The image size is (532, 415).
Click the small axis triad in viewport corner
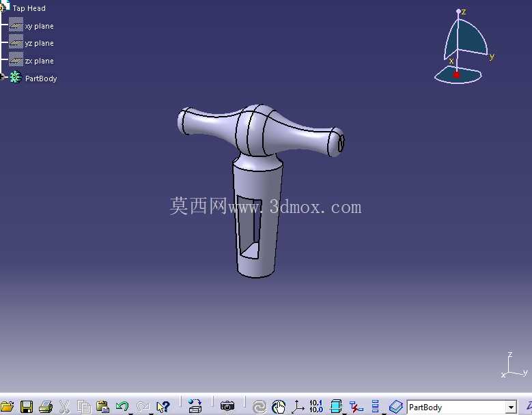(x=515, y=366)
